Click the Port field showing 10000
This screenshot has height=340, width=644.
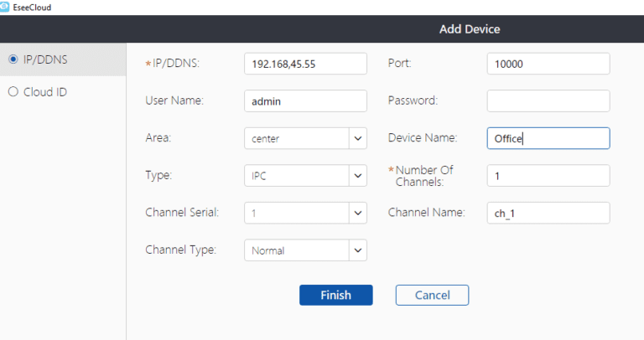click(548, 64)
